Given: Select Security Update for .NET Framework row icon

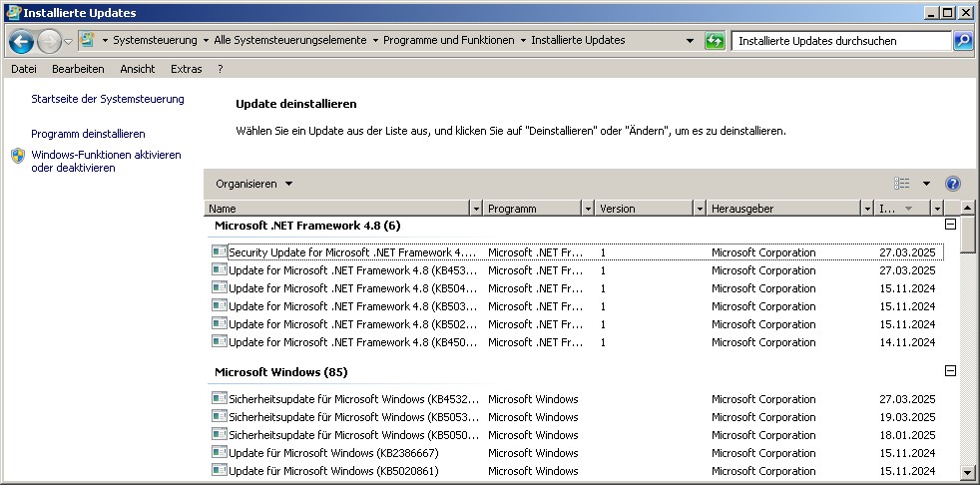Looking at the screenshot, I should tap(219, 251).
